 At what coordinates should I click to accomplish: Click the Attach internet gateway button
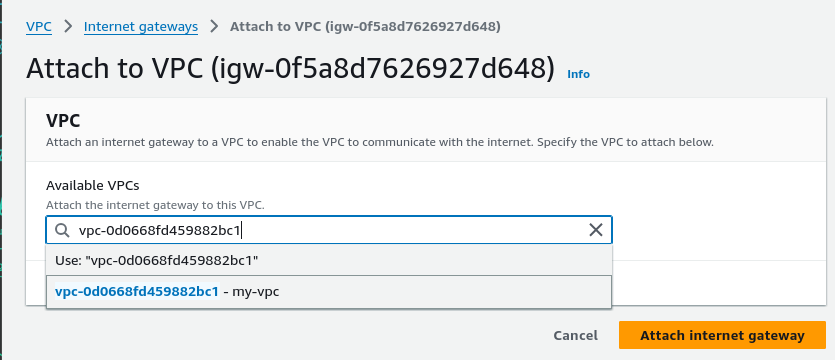tap(722, 336)
